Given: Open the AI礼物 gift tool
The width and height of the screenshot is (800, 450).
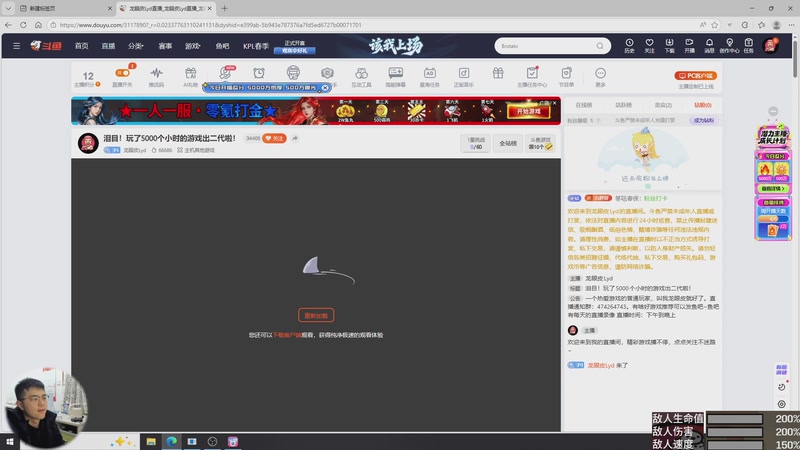Looking at the screenshot, I should tap(190, 77).
